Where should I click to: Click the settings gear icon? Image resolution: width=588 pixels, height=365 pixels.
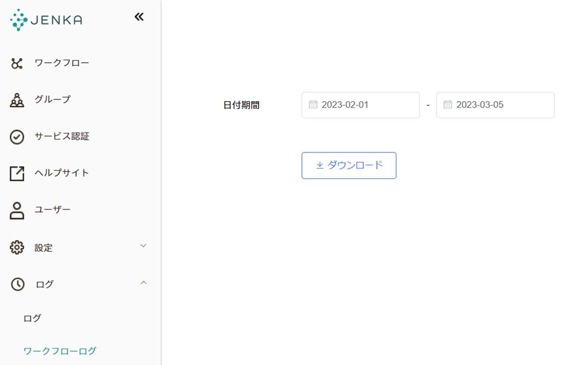(17, 247)
